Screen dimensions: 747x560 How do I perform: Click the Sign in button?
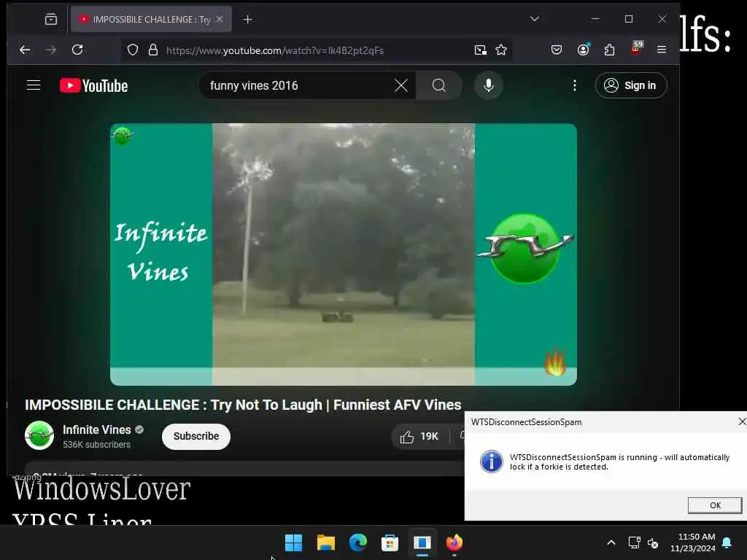pos(631,86)
